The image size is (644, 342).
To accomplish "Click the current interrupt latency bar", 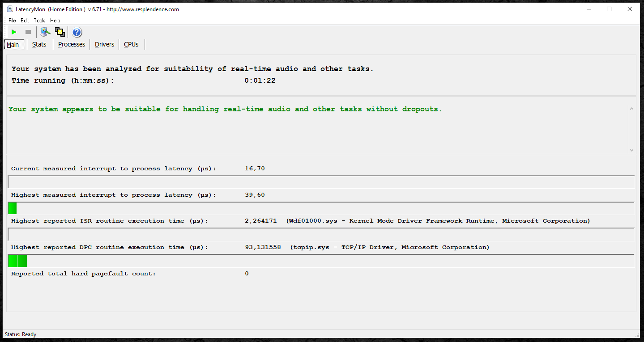I will click(321, 182).
